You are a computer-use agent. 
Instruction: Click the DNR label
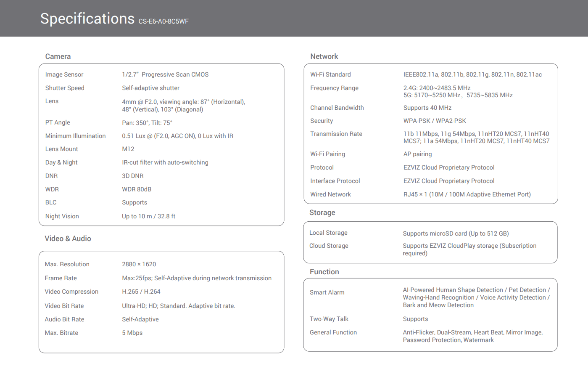pyautogui.click(x=51, y=176)
